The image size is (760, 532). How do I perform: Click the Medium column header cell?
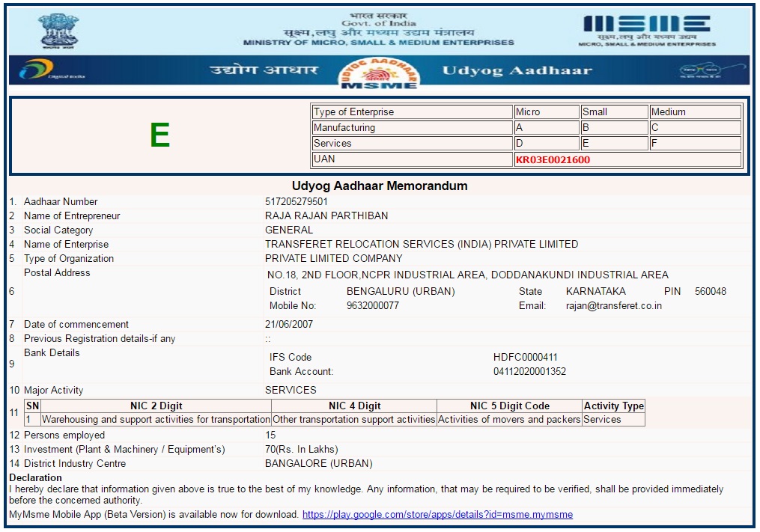(x=696, y=112)
